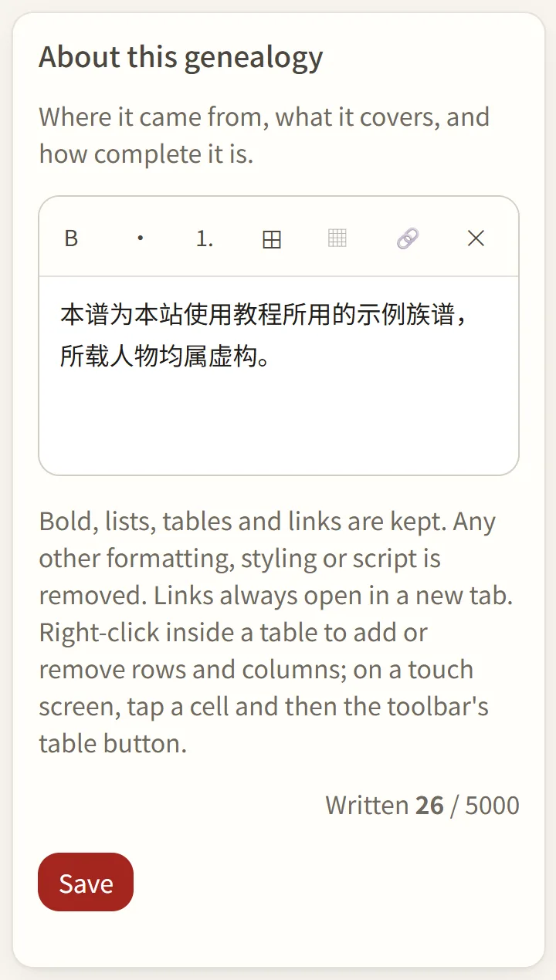
Task: Insert a numbered list
Action: tap(205, 238)
